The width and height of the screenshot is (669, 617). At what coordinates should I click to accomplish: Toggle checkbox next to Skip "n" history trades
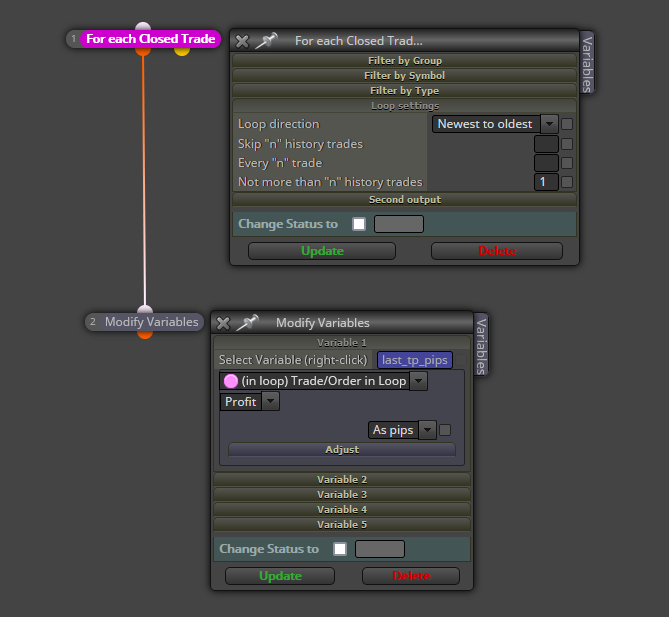pos(567,144)
